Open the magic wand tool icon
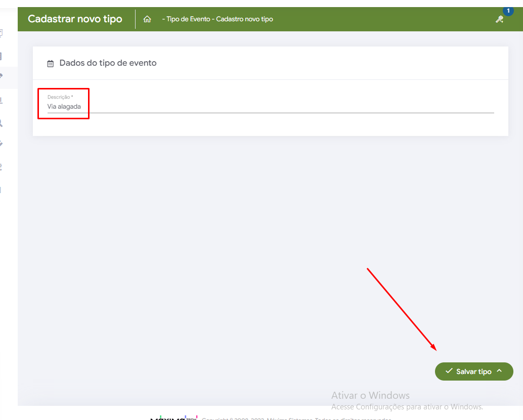 (499, 19)
